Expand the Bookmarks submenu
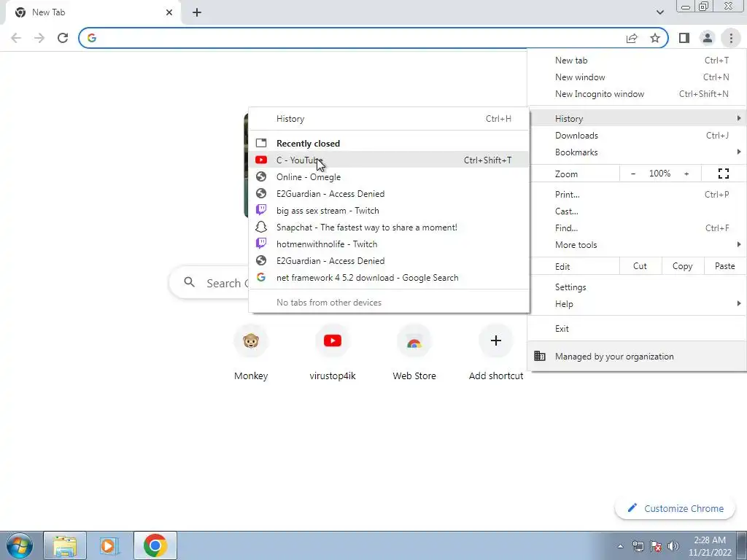 (x=637, y=152)
